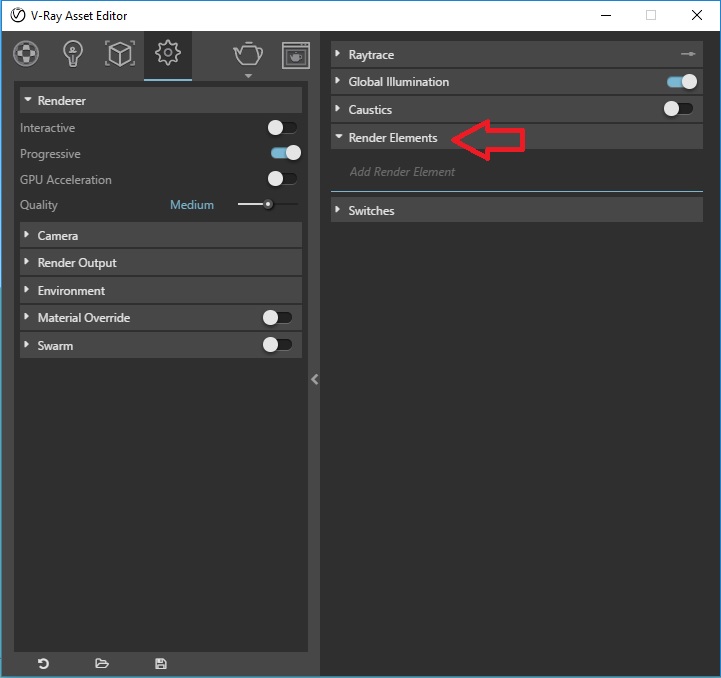Expand the Environment section

pos(161,290)
